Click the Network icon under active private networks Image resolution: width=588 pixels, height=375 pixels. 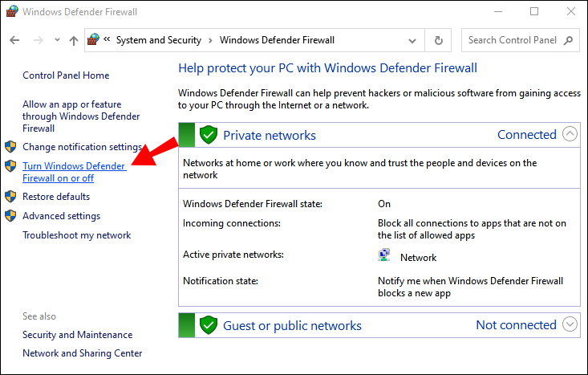384,257
